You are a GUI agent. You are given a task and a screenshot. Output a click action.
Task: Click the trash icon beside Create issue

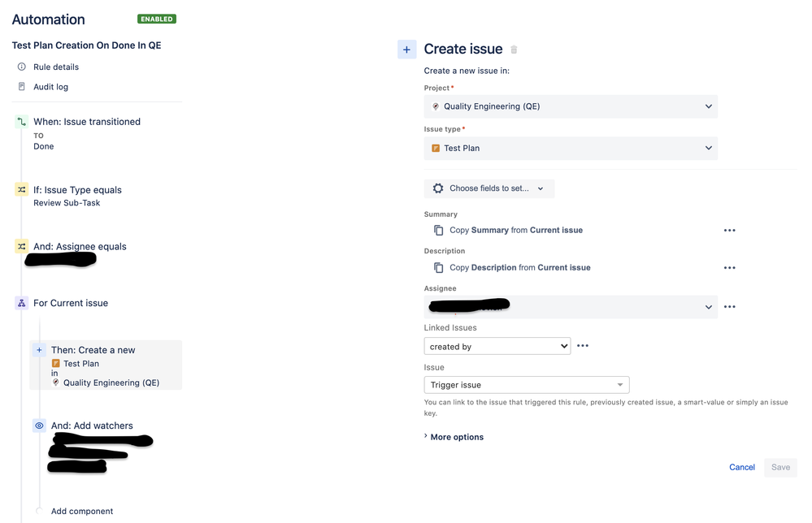click(x=514, y=50)
